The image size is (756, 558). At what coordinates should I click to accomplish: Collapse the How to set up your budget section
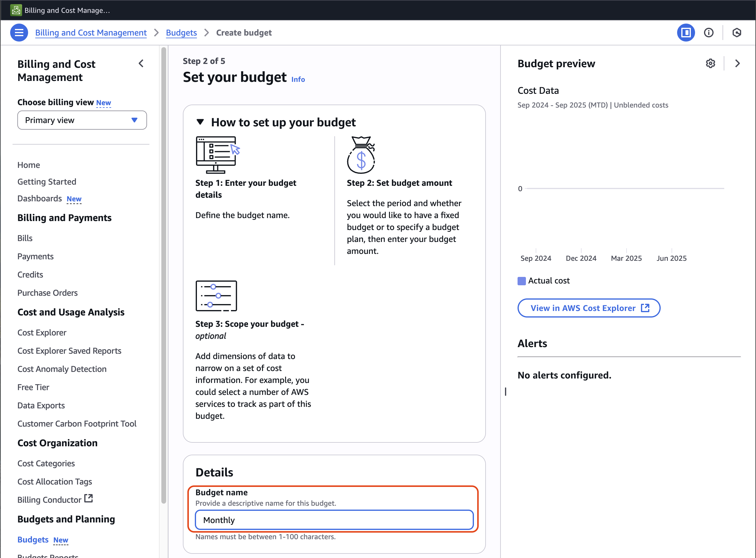click(200, 122)
